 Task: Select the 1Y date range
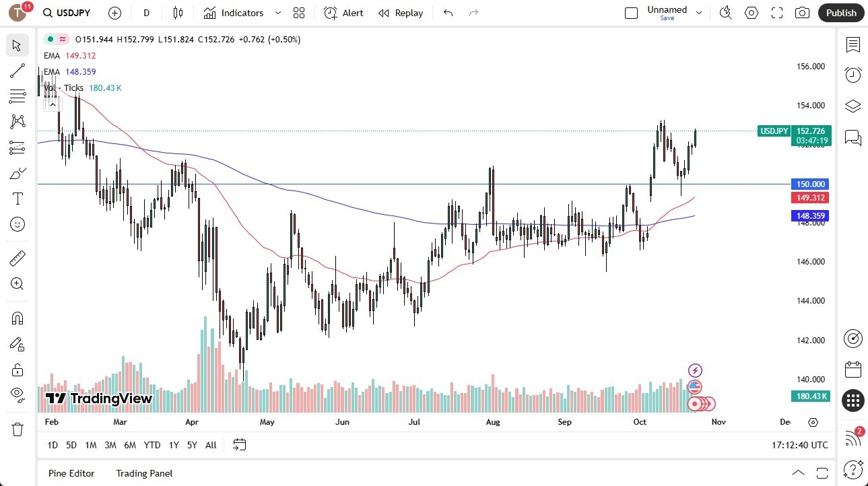pos(173,445)
